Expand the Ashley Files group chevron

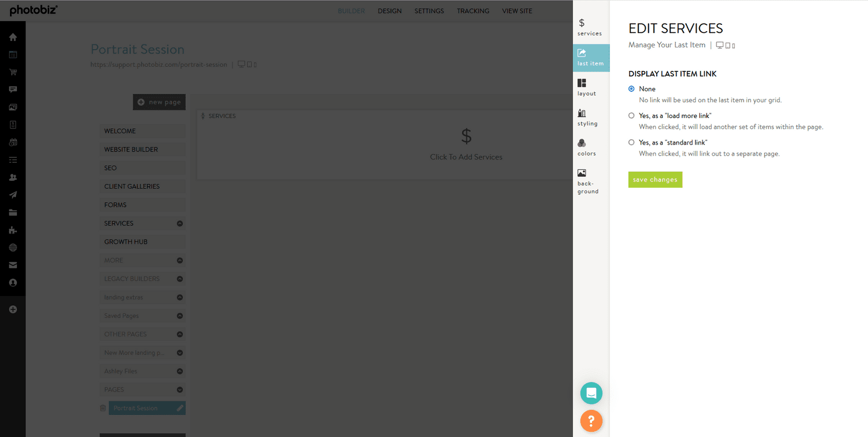(x=179, y=372)
